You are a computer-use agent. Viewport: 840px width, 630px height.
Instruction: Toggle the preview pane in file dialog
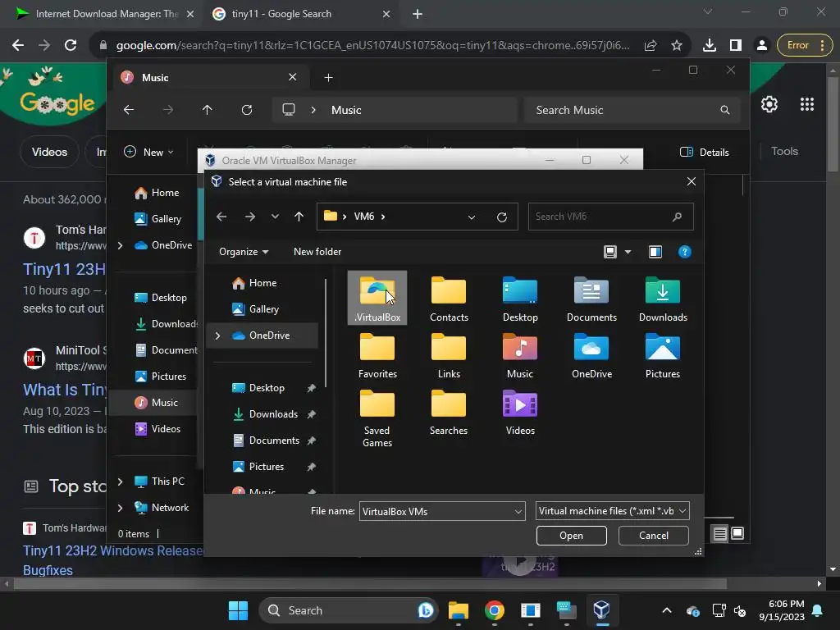[x=655, y=252]
